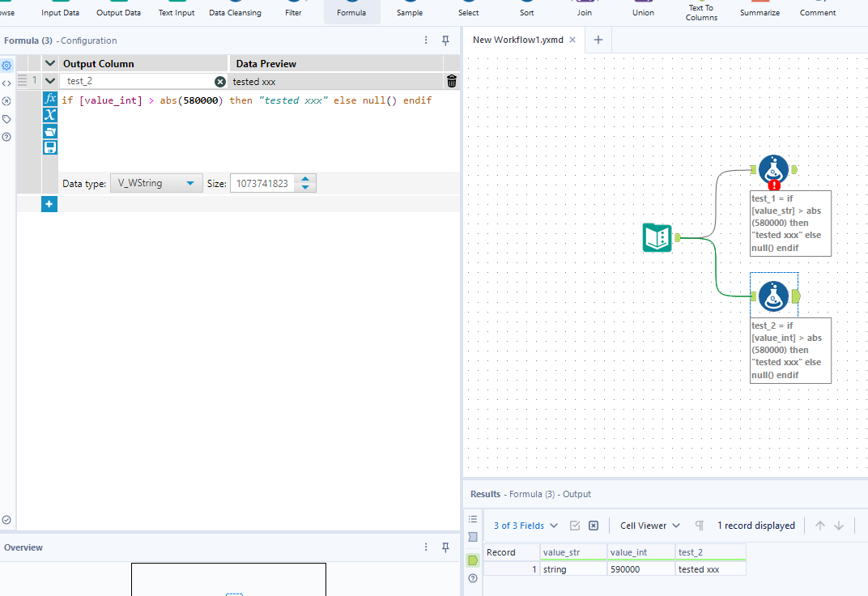The height and width of the screenshot is (596, 868).
Task: Pin the Configuration panel
Action: coord(445,40)
